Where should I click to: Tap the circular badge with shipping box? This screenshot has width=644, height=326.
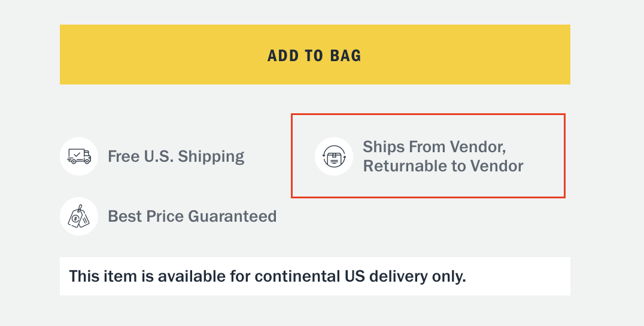click(x=334, y=156)
